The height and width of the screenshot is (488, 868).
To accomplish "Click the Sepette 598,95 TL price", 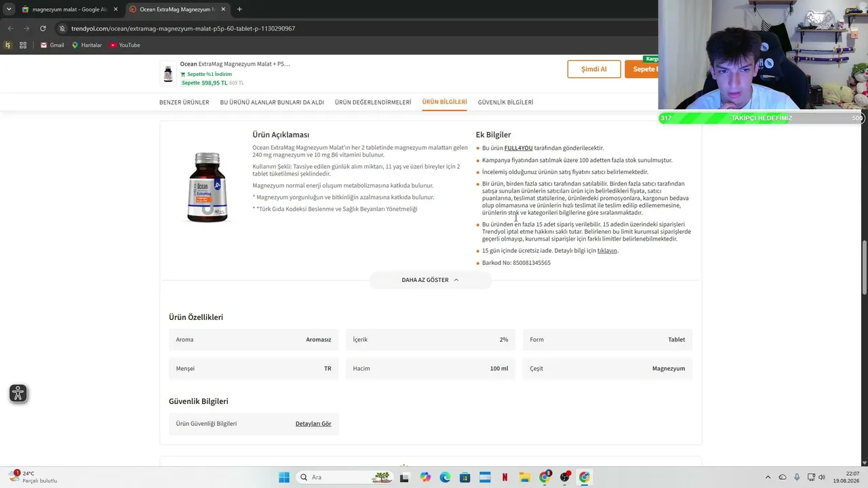I will click(x=204, y=83).
